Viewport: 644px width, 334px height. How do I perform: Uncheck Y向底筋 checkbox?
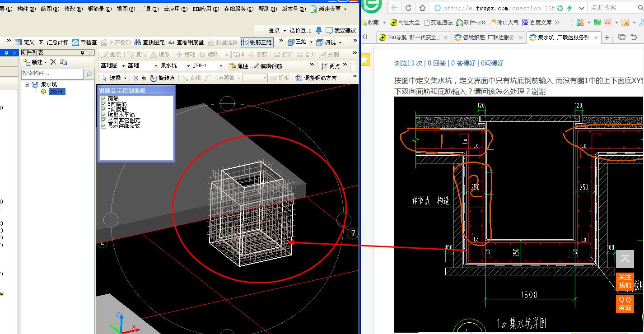(104, 109)
